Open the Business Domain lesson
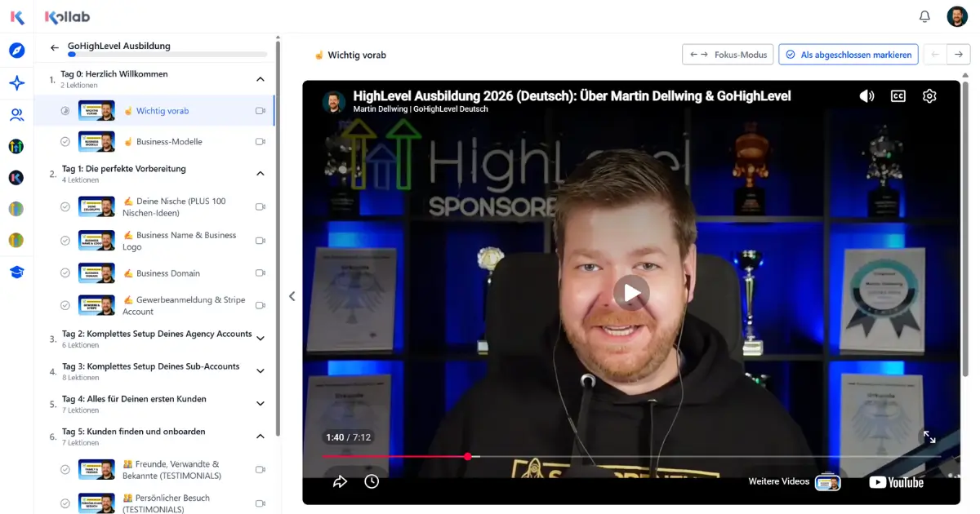980x514 pixels. pyautogui.click(x=154, y=273)
